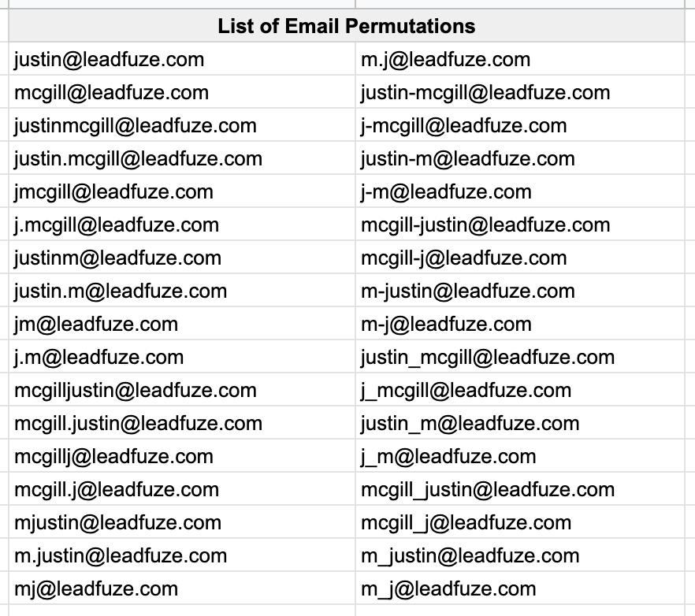
Task: Select the mcgill_justin@leadfuze.com cell
Action: click(488, 489)
